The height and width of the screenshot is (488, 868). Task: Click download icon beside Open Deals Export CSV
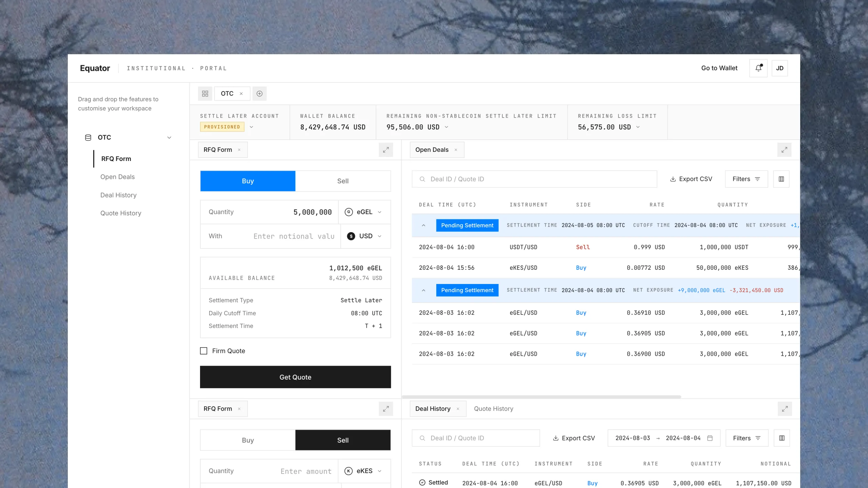673,179
